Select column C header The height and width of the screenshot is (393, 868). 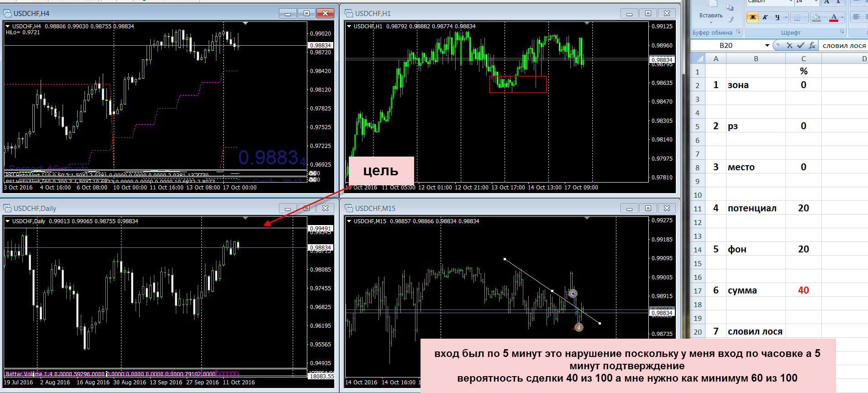(804, 58)
